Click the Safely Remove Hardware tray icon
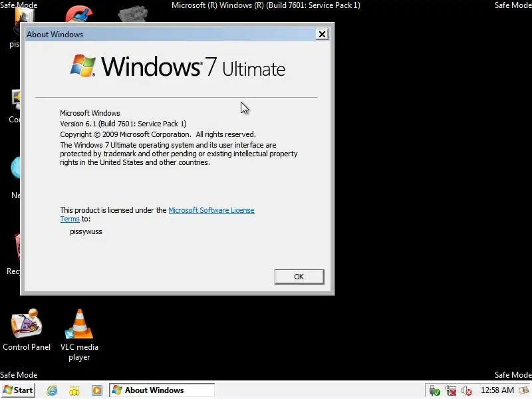Image resolution: width=532 pixels, height=399 pixels. [434, 390]
